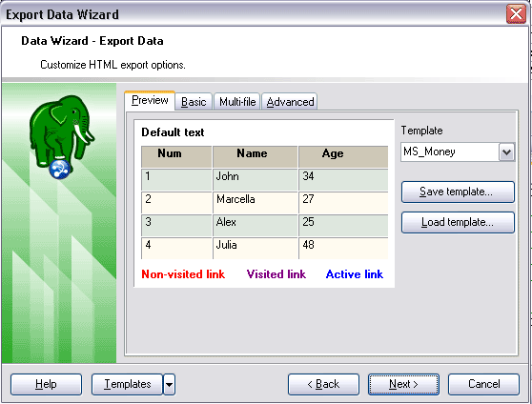Click the purple Visited link sample

pyautogui.click(x=276, y=274)
